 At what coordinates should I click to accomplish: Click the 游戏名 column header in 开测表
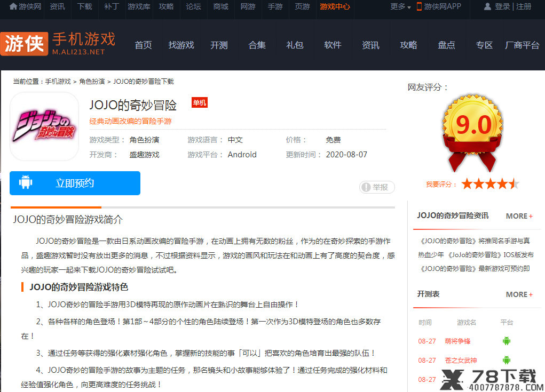click(x=467, y=323)
